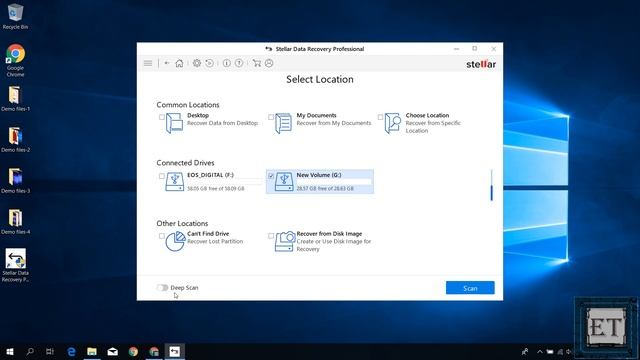Check the Desktop location checkbox
The image size is (640, 360).
pyautogui.click(x=162, y=117)
